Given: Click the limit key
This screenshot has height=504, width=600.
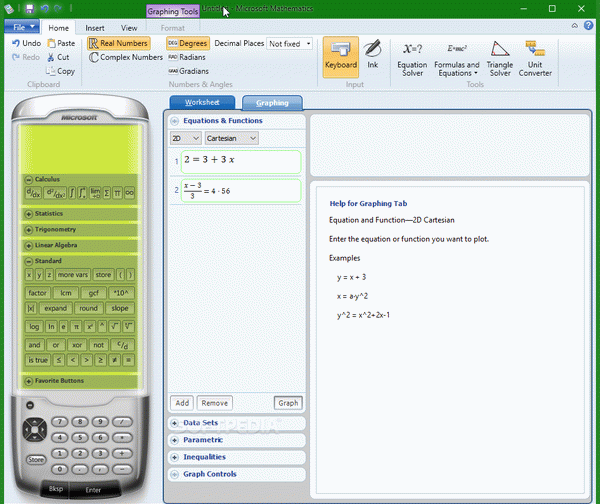Looking at the screenshot, I should pos(95,193).
